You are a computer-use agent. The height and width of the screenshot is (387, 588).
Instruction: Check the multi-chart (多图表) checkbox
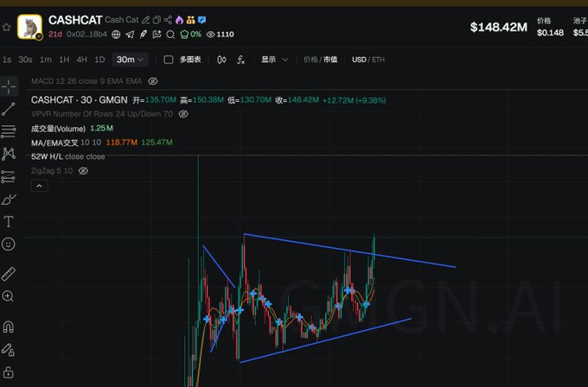pos(169,60)
